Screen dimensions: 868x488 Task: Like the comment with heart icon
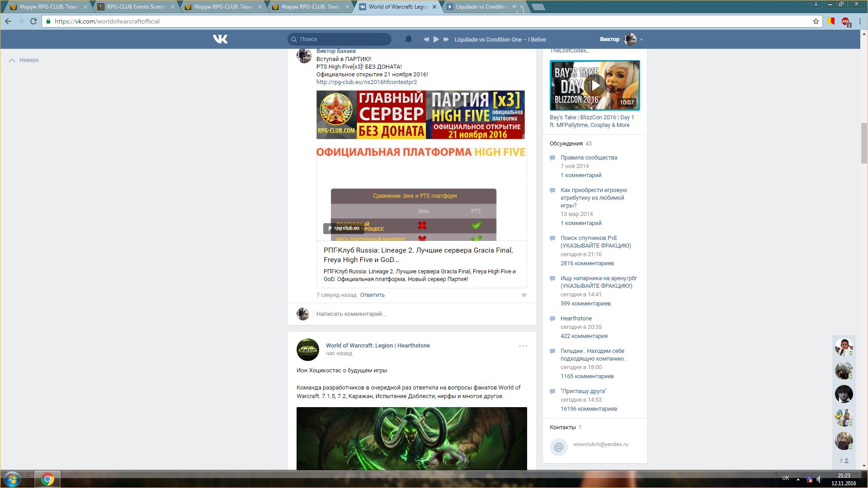pyautogui.click(x=524, y=295)
